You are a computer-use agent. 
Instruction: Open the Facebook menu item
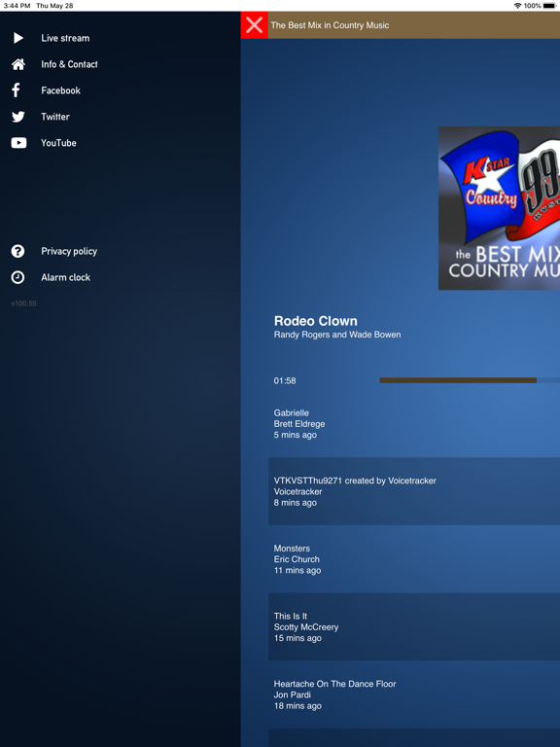120,90
